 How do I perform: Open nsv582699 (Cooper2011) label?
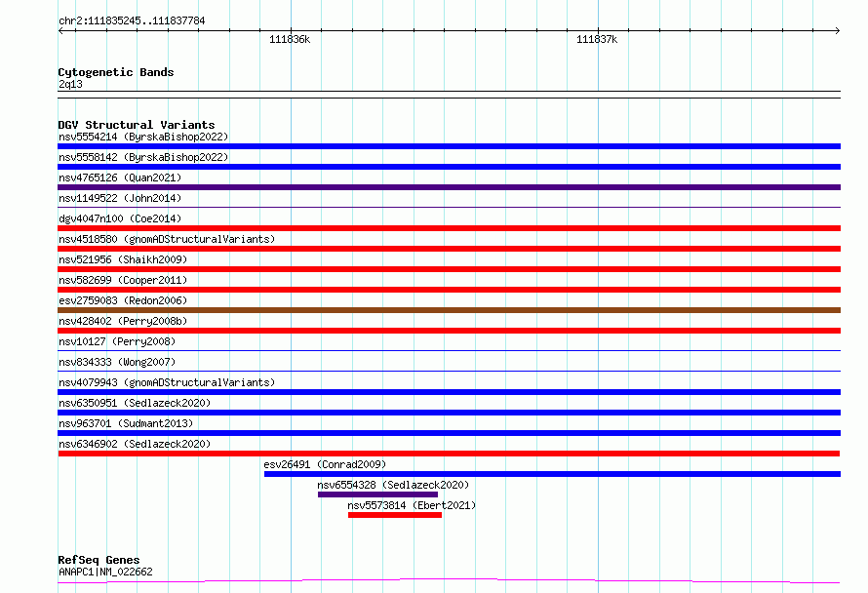(x=123, y=280)
